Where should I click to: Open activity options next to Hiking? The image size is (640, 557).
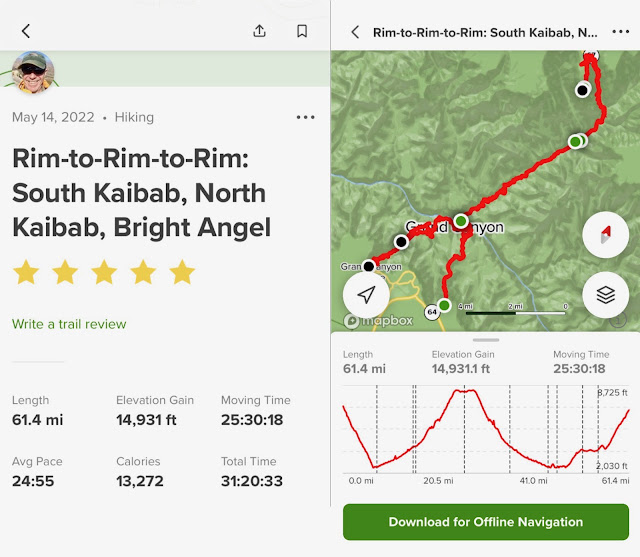click(305, 117)
